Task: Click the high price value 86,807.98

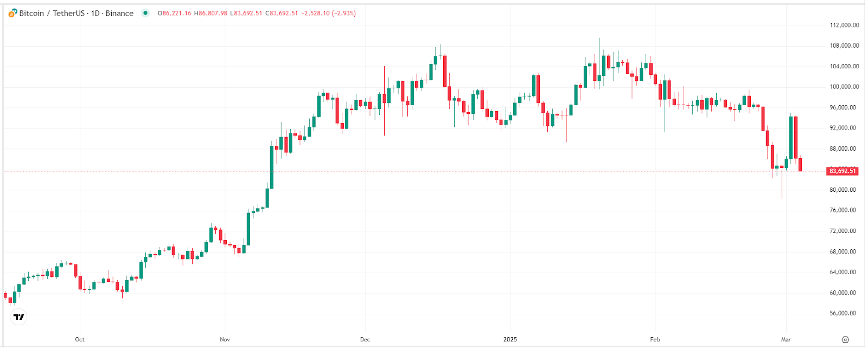Action: click(x=213, y=13)
